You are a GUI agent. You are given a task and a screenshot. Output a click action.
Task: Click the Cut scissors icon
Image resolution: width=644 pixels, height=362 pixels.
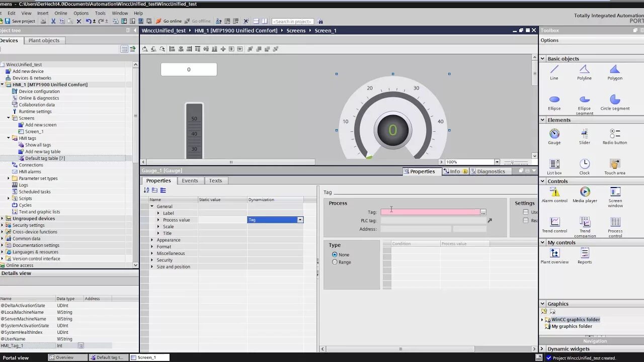[x=53, y=21]
